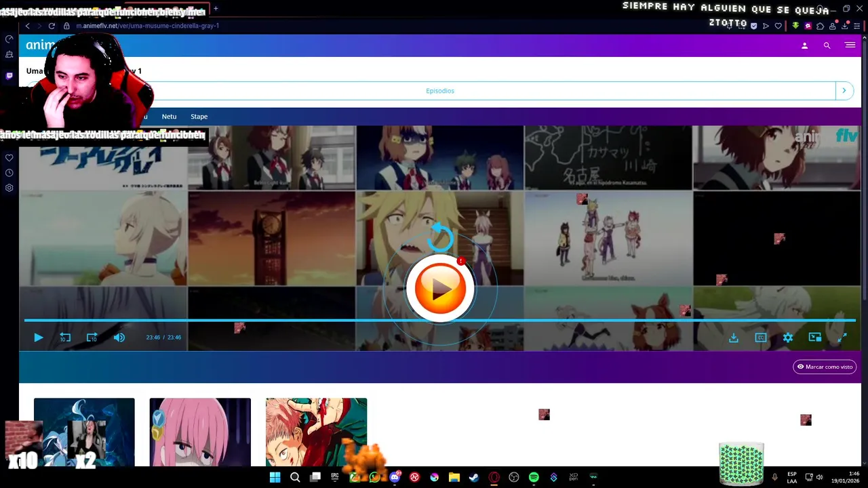Go back with the browser back arrow
Image resolution: width=868 pixels, height=488 pixels.
point(27,26)
